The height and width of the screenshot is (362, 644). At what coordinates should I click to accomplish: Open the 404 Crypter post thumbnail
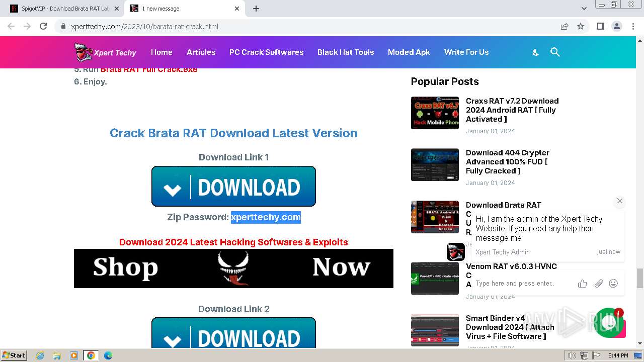435,164
